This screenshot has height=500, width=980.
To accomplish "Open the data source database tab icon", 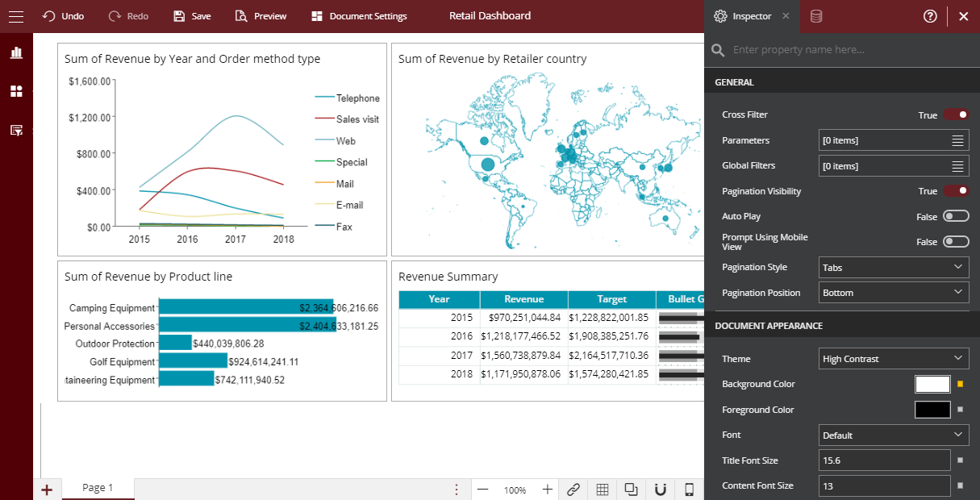I will pos(816,16).
